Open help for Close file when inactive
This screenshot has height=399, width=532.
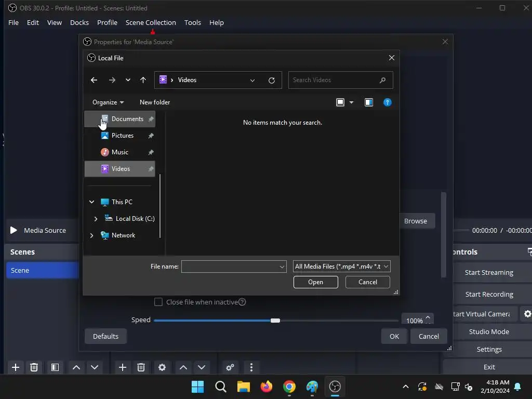242,302
